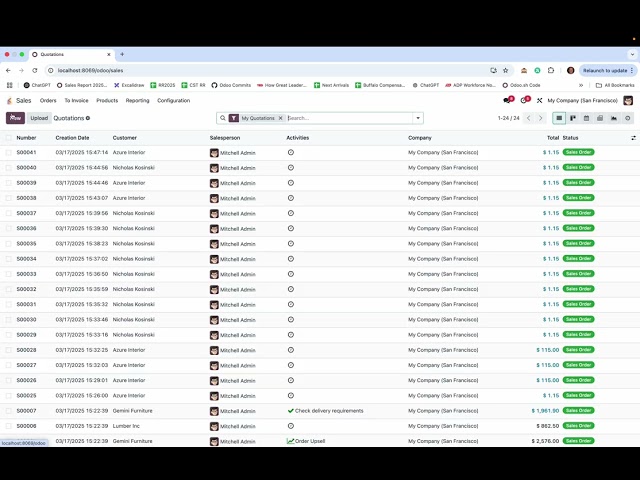Image resolution: width=640 pixels, height=480 pixels.
Task: Open the Odoo Commits bookmark
Action: 231,85
